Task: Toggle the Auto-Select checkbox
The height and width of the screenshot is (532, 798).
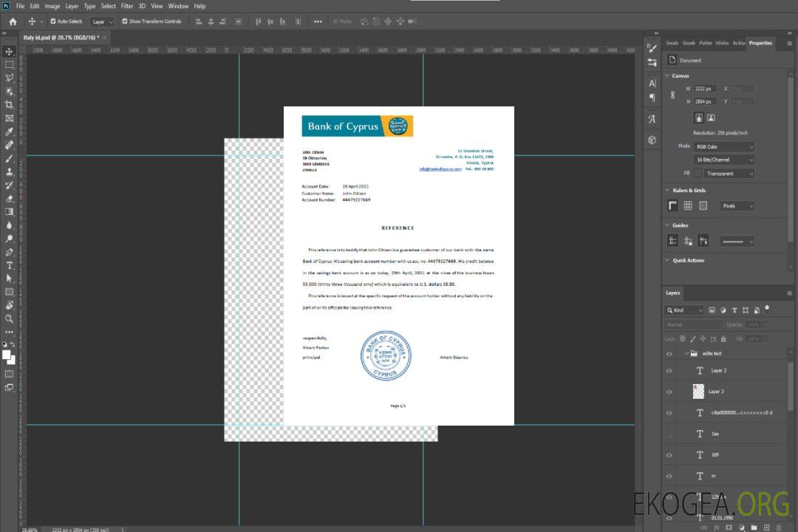Action: coord(52,21)
